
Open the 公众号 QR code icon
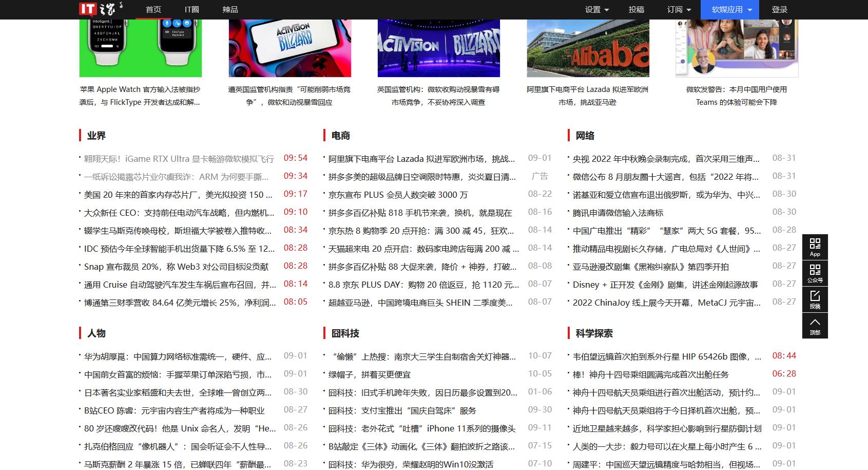click(x=815, y=273)
